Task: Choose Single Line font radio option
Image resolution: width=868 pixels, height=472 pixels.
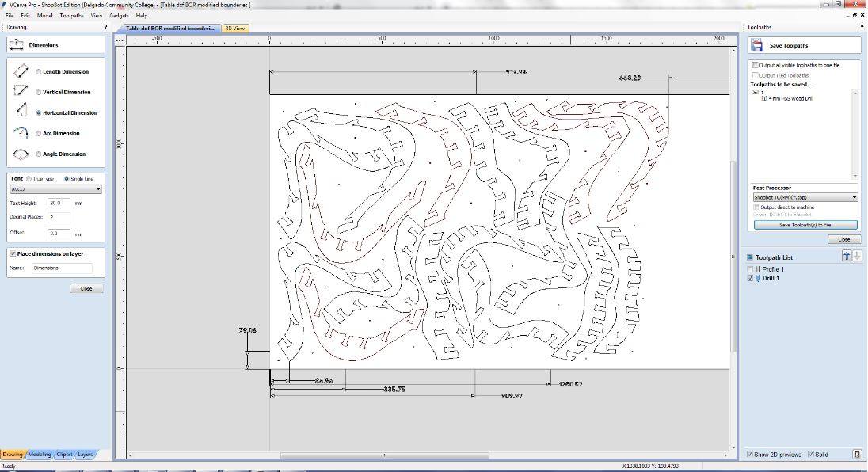Action: click(x=67, y=179)
